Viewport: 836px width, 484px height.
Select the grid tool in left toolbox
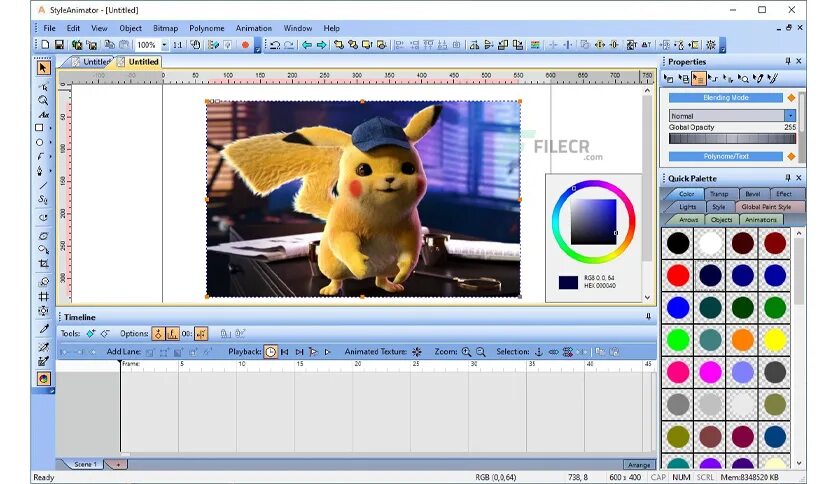point(43,296)
